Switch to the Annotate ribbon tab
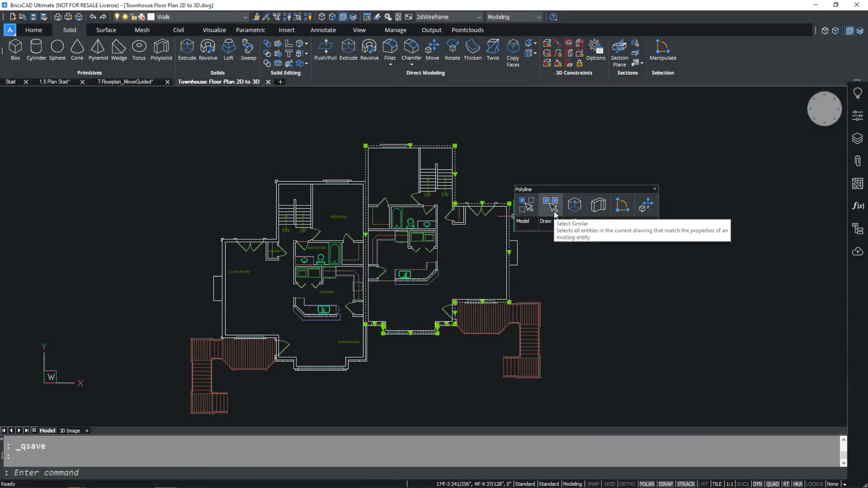The width and height of the screenshot is (868, 488). click(323, 30)
